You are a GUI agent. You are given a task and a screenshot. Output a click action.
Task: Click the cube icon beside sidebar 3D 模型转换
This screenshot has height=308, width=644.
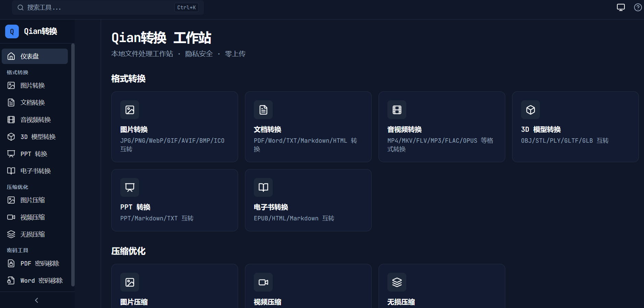[11, 137]
